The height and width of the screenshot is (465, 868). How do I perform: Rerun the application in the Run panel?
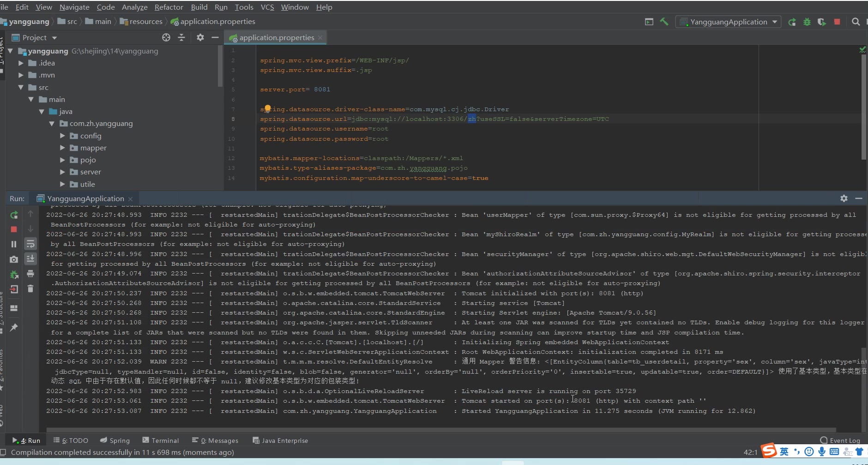14,215
